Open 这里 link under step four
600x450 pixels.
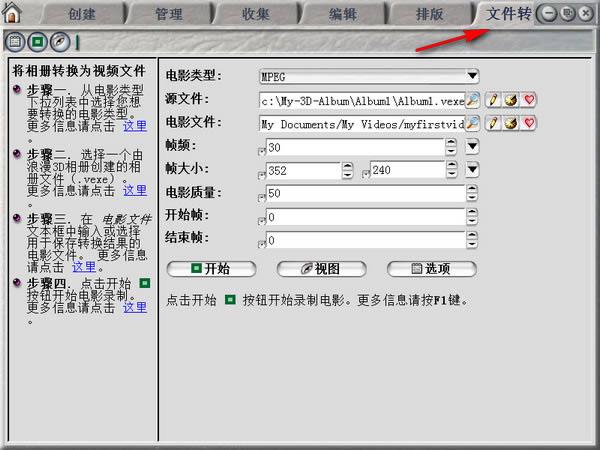click(x=135, y=307)
